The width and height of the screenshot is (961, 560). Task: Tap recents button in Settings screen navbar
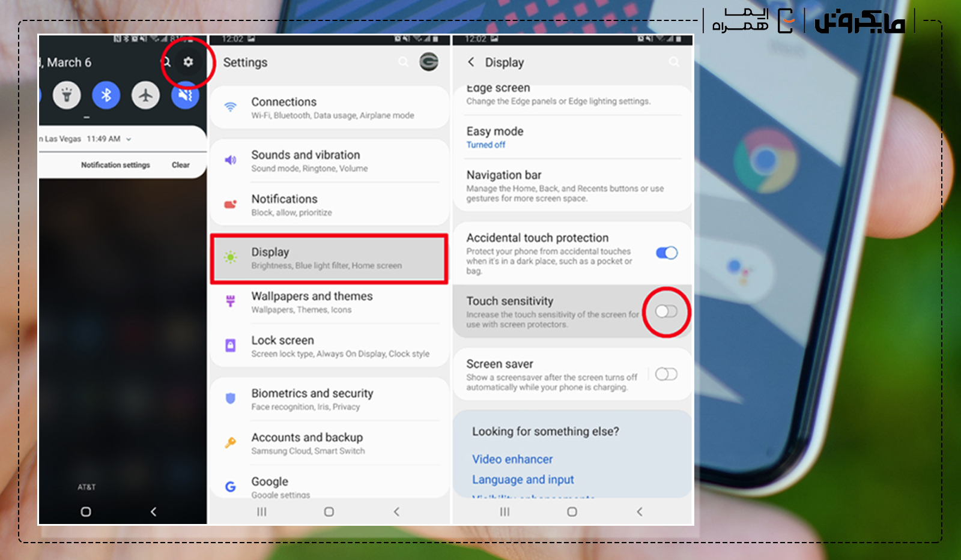click(x=262, y=512)
